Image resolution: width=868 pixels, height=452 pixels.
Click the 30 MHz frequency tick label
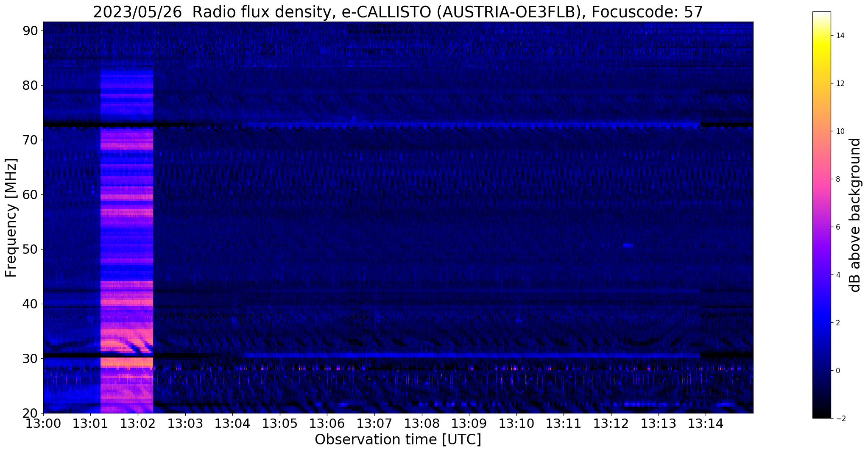pos(30,358)
